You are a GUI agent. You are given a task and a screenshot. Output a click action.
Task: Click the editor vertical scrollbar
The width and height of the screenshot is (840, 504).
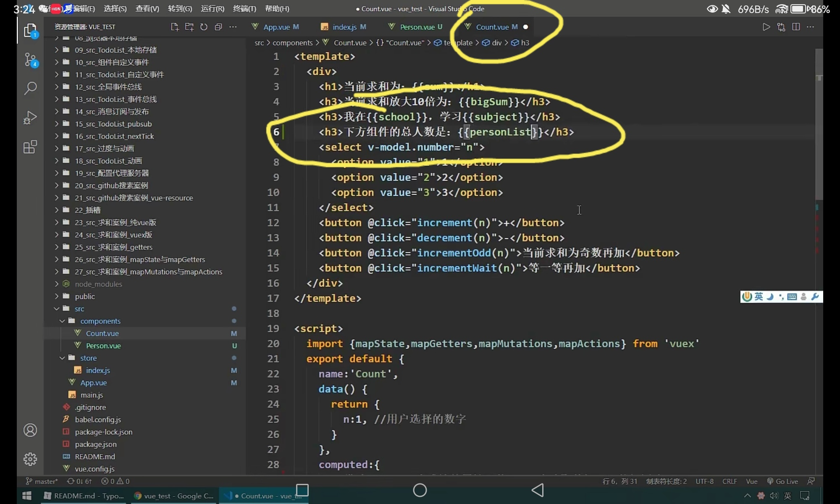point(819,126)
